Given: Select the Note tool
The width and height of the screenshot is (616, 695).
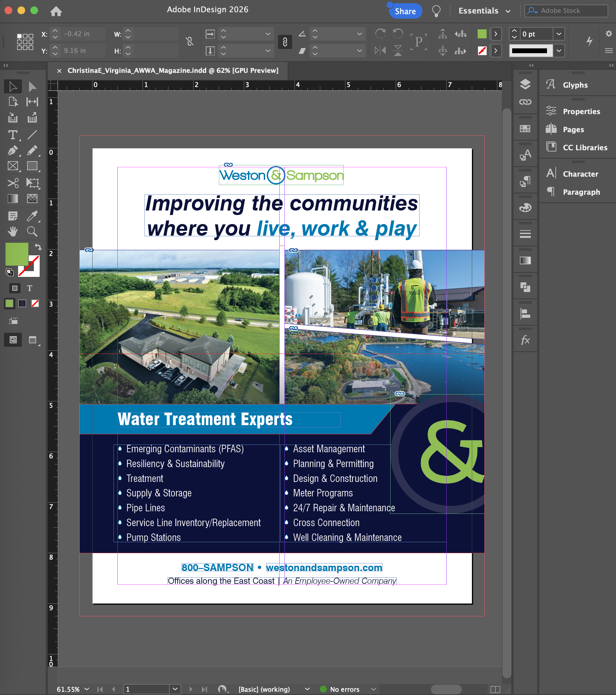Looking at the screenshot, I should (13, 216).
